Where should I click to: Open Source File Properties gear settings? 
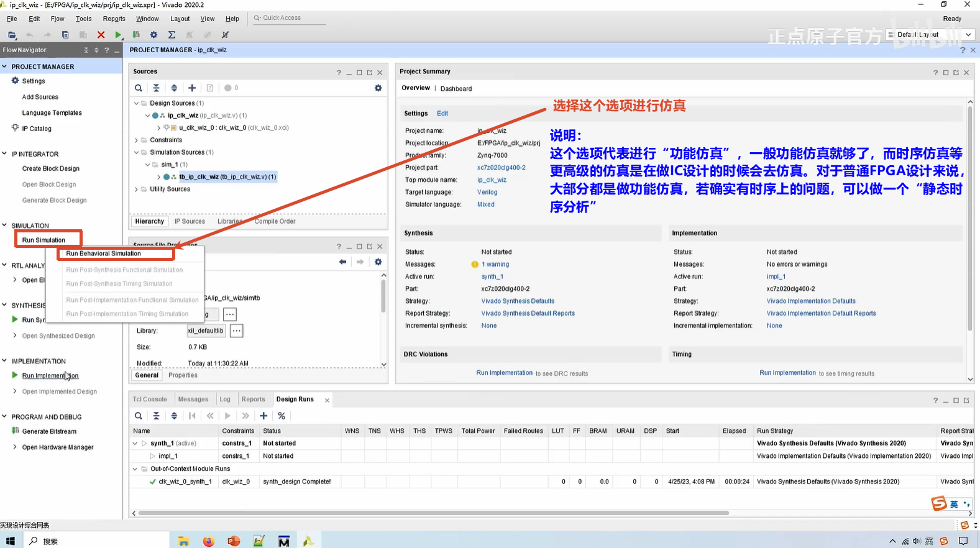click(378, 262)
